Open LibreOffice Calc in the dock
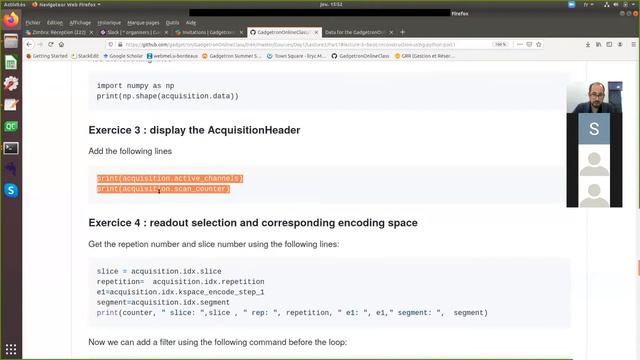The image size is (640, 360). pos(11,62)
